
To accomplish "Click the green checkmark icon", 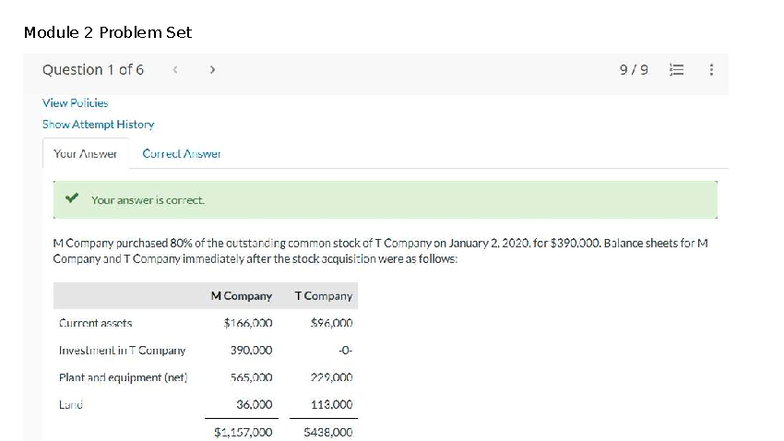I will (71, 199).
